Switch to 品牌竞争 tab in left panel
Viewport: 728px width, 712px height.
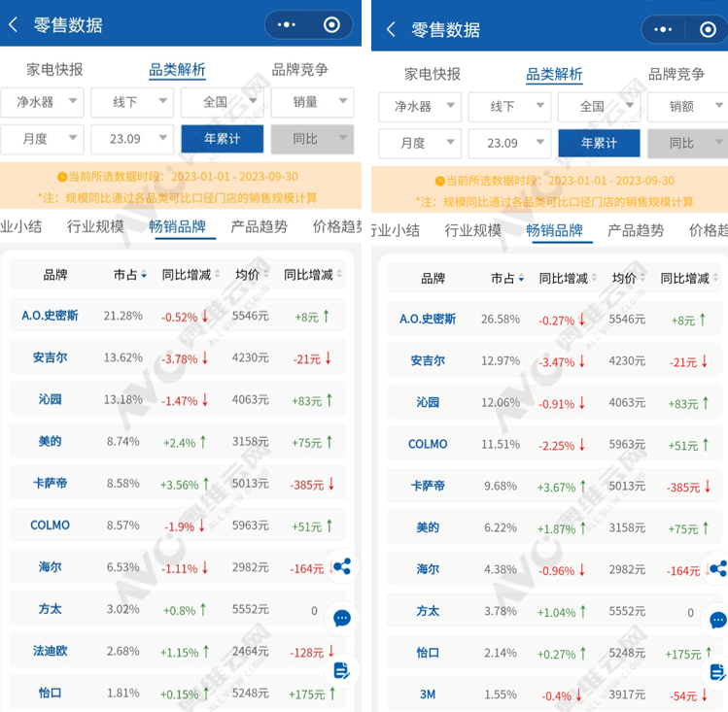(x=300, y=70)
